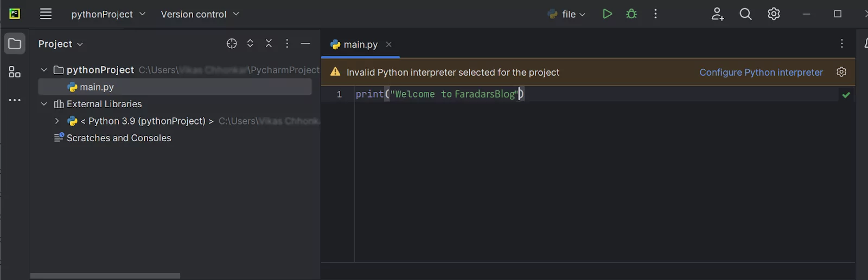This screenshot has height=280, width=868.
Task: Click the horizontal scrollbar in the Project panel
Action: [x=105, y=276]
